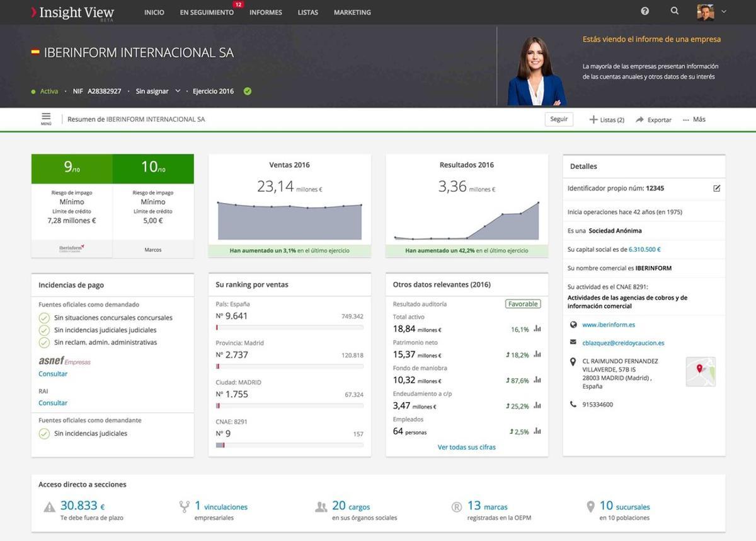Click the phone icon in Detalles
The height and width of the screenshot is (541, 756).
point(573,404)
